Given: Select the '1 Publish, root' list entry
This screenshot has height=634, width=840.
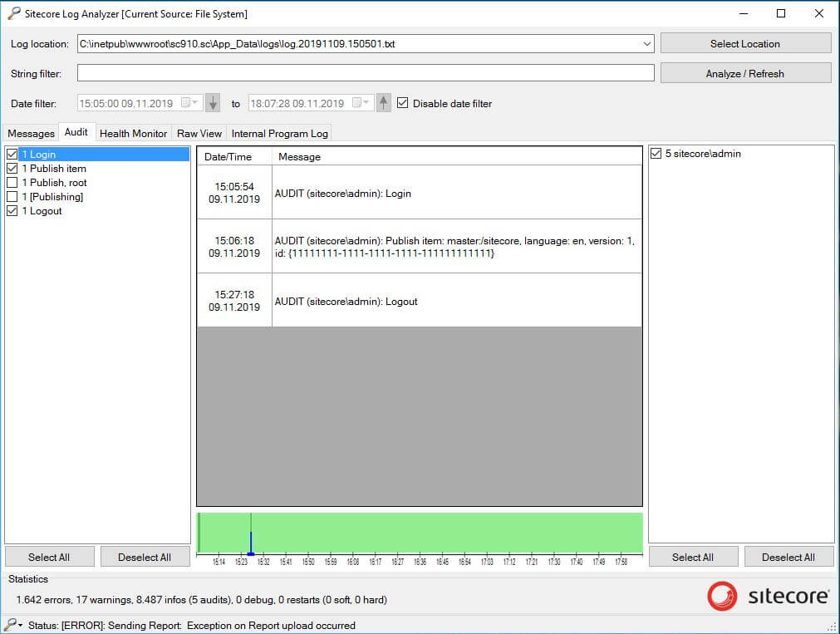Looking at the screenshot, I should click(x=54, y=183).
